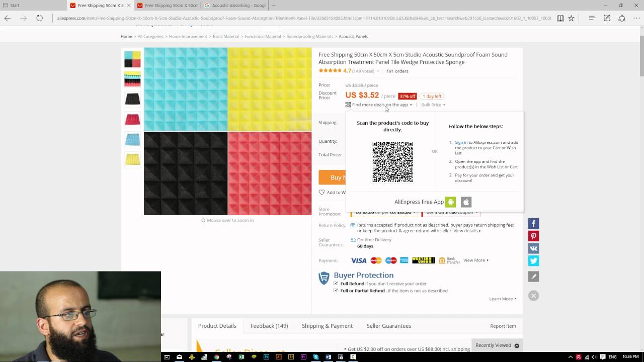
Task: Click the browser forward arrow
Action: pyautogui.click(x=24, y=18)
